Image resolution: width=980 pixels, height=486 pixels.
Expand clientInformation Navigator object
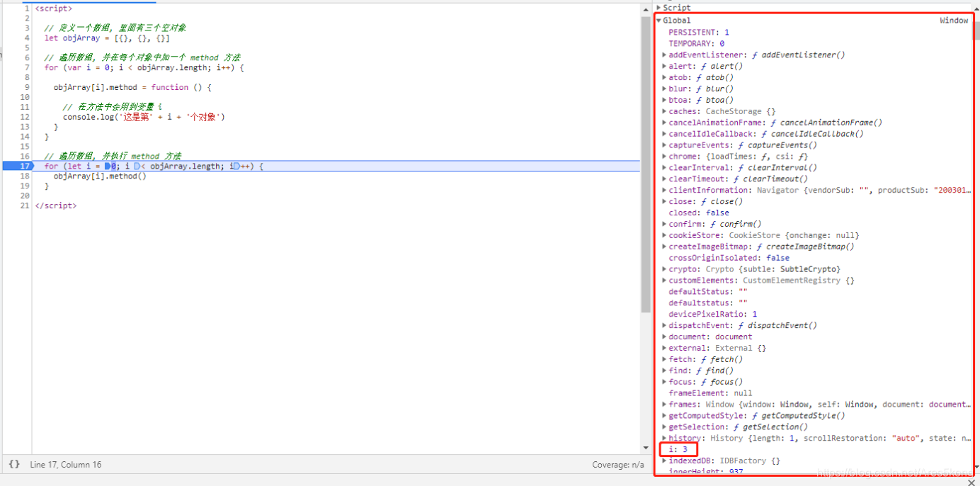coord(664,190)
